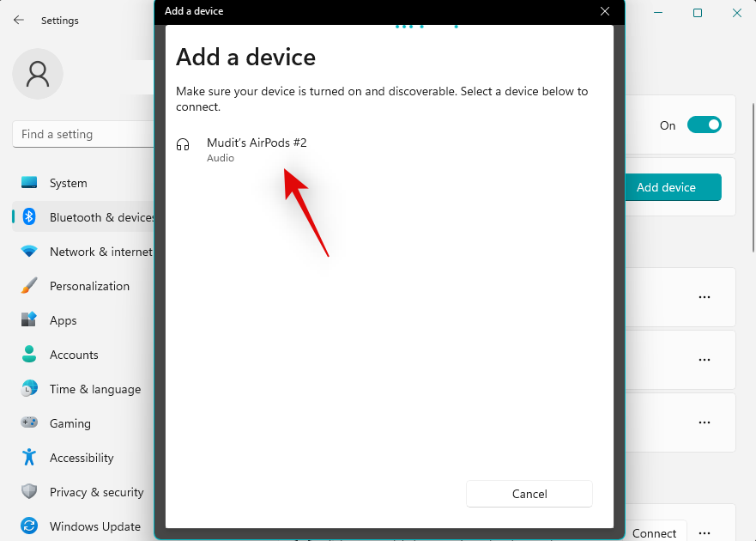Click the Windows Update refresh icon
Viewport: 756px width, 541px height.
click(29, 526)
